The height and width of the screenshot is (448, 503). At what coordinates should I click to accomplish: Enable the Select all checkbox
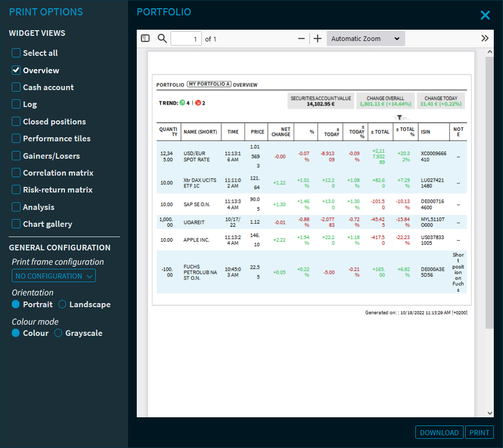[x=16, y=53]
